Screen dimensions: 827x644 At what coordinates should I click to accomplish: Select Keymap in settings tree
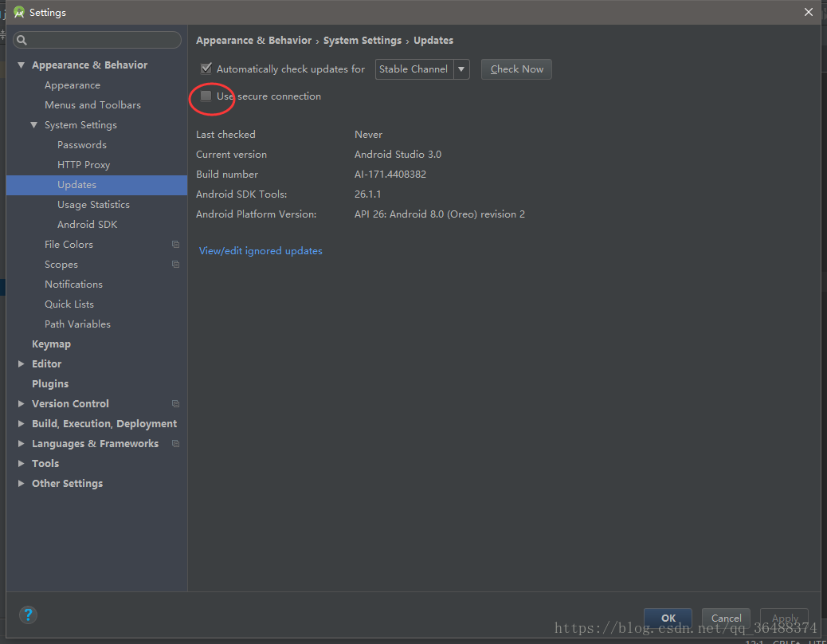pyautogui.click(x=51, y=344)
